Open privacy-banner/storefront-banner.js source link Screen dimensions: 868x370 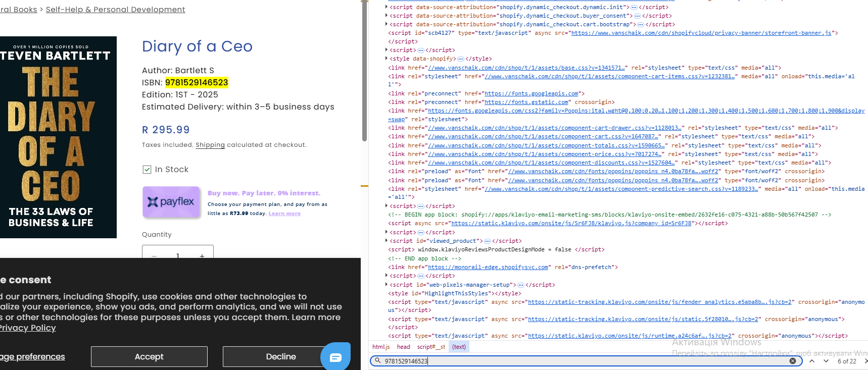coord(701,33)
